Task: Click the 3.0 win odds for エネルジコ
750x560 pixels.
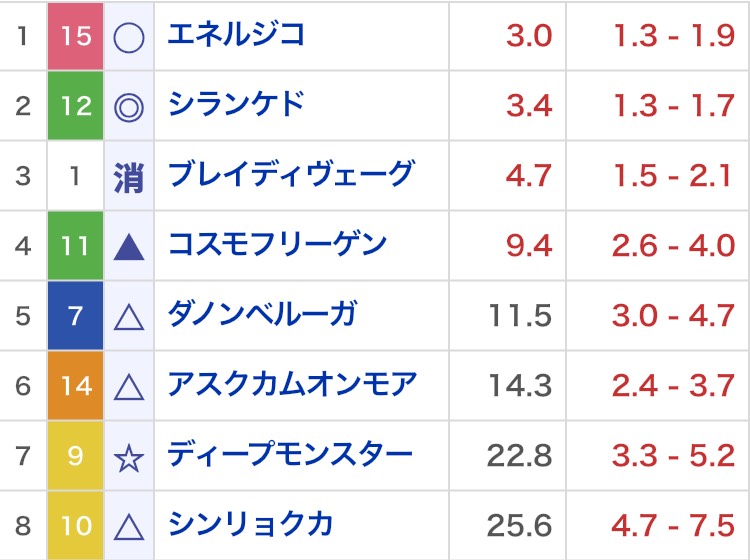Action: [x=529, y=37]
